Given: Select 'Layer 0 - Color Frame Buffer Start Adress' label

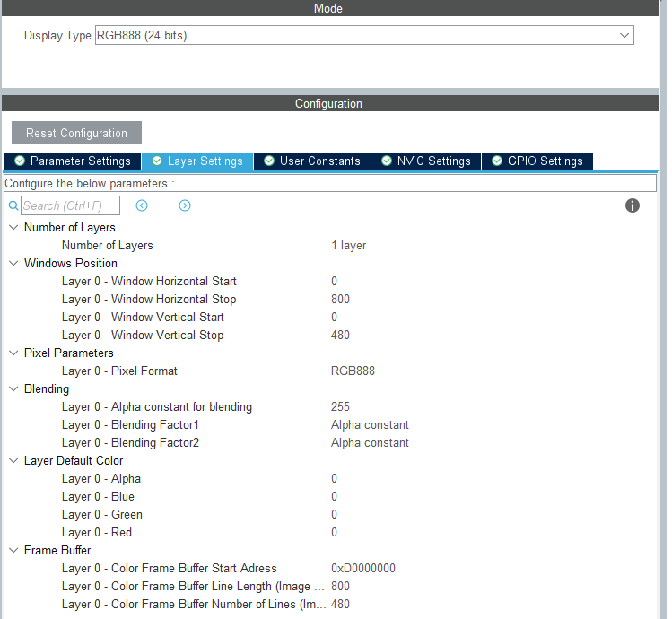Looking at the screenshot, I should click(170, 569).
